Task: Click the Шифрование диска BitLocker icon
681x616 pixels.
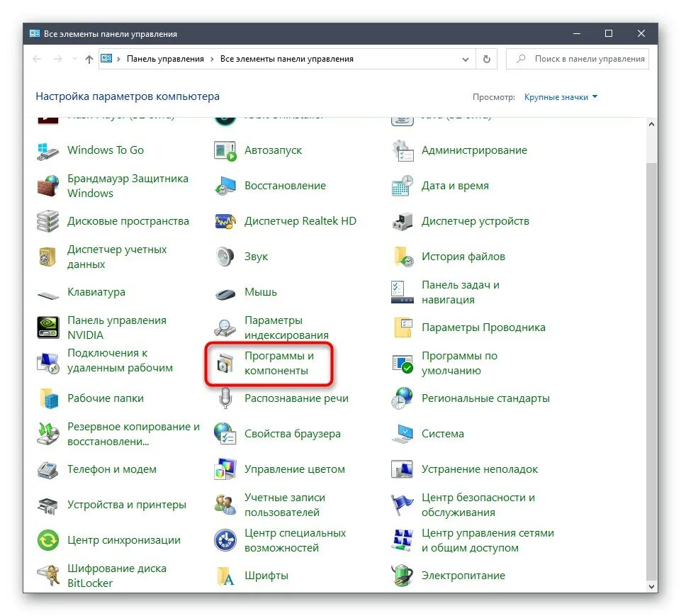Action: click(47, 576)
